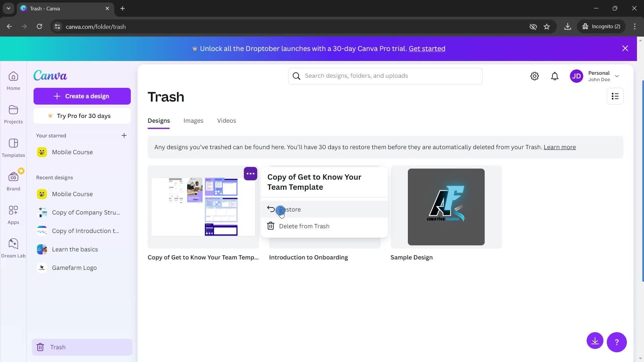Open recent design Mobile Course
Viewport: 644px width, 362px height.
(x=82, y=194)
